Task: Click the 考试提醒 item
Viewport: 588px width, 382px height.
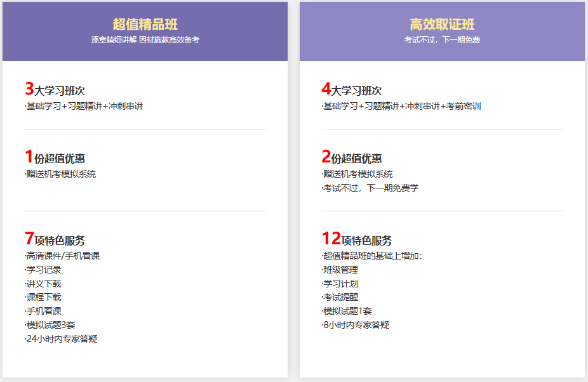Action: (x=340, y=297)
